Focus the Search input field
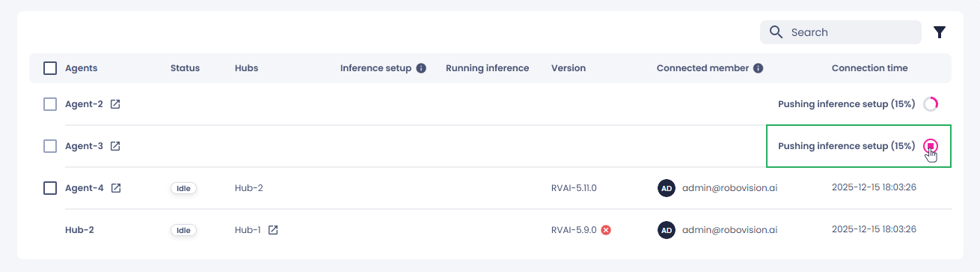Image resolution: width=980 pixels, height=272 pixels. (x=841, y=32)
